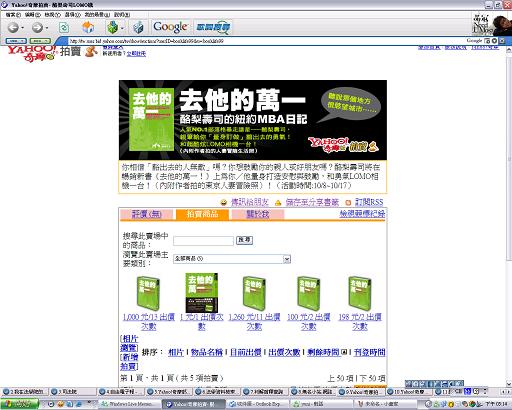The image size is (512, 410).
Task: Sort listings by bid count
Action: pyautogui.click(x=284, y=352)
